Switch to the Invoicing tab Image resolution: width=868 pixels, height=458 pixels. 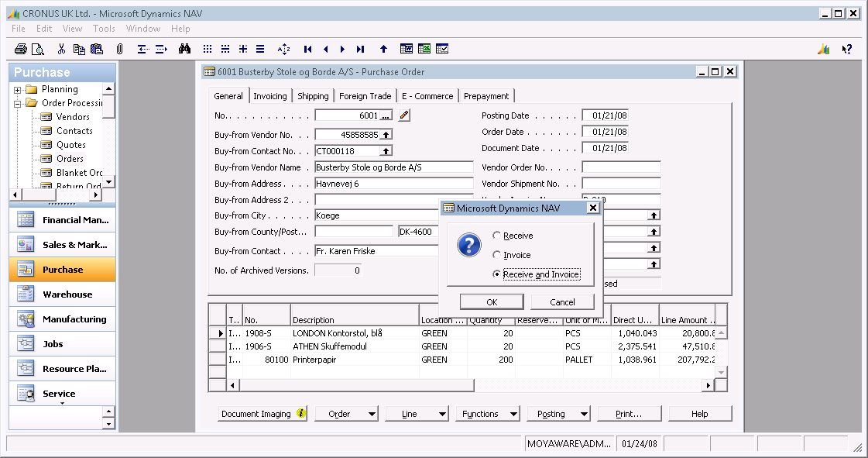(270, 96)
